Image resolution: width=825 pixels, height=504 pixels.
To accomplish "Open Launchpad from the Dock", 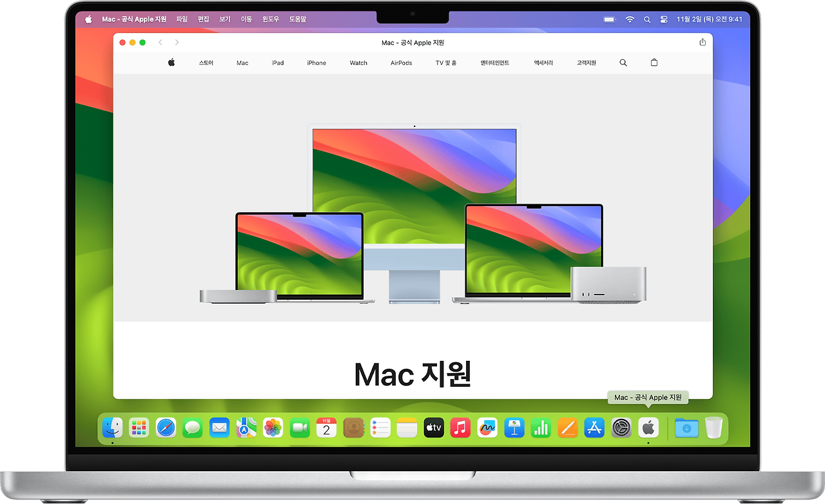I will coord(139,427).
